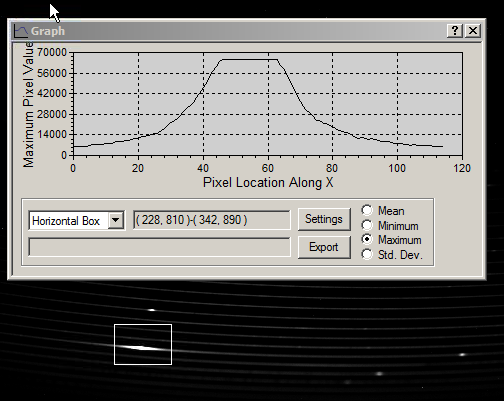Select the Minimum radio button
Screen dimensions: 504x401
pyautogui.click(x=367, y=225)
